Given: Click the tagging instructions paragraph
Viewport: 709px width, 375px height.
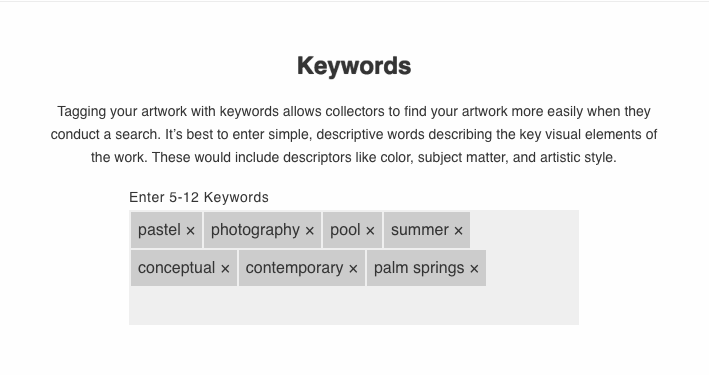Looking at the screenshot, I should pyautogui.click(x=354, y=134).
